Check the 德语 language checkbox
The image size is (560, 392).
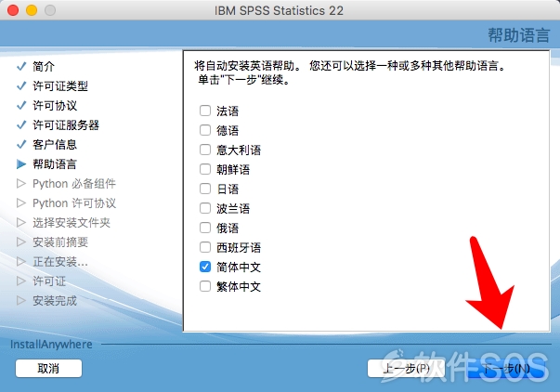[x=205, y=130]
